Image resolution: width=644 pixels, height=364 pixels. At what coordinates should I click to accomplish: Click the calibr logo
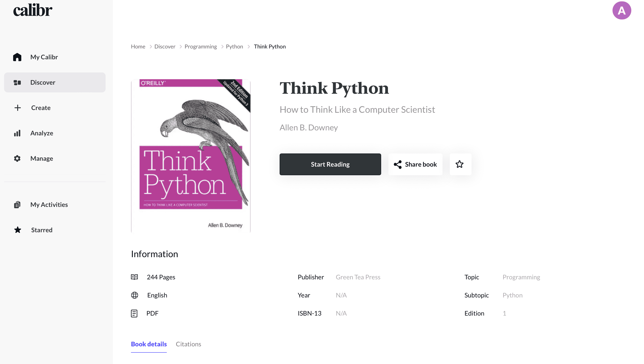(x=33, y=10)
